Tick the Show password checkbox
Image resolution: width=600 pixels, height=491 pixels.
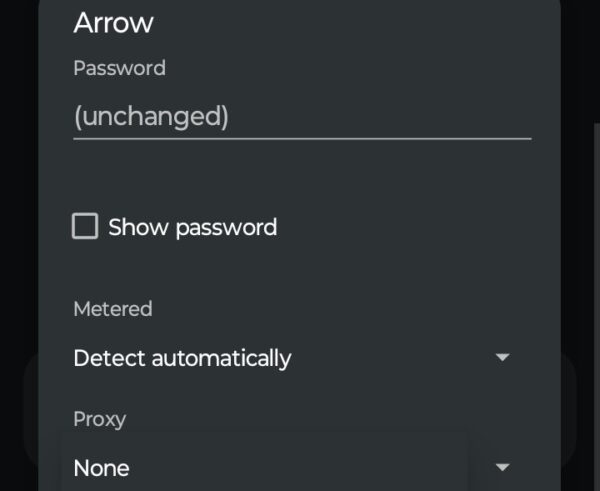pyautogui.click(x=85, y=227)
